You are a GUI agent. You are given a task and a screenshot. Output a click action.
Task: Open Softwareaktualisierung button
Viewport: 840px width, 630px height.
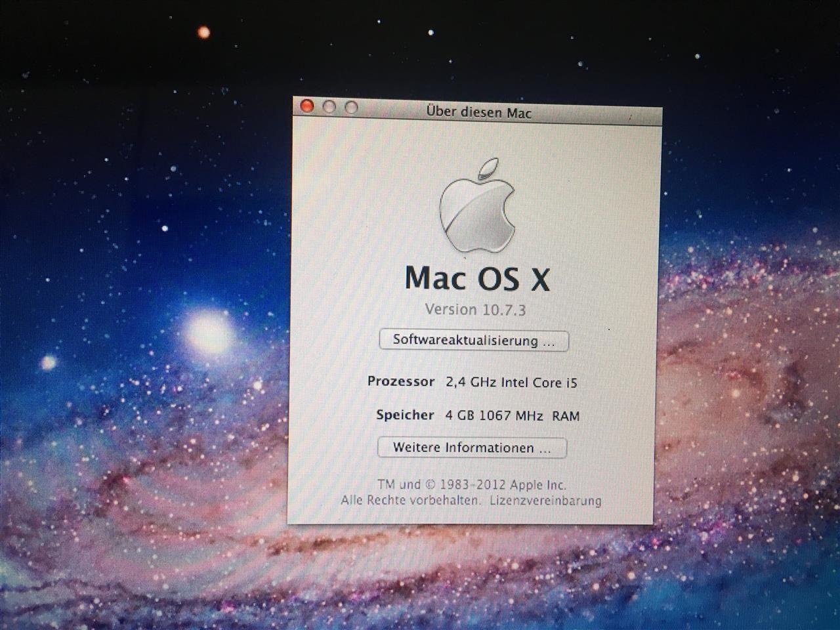(x=474, y=341)
